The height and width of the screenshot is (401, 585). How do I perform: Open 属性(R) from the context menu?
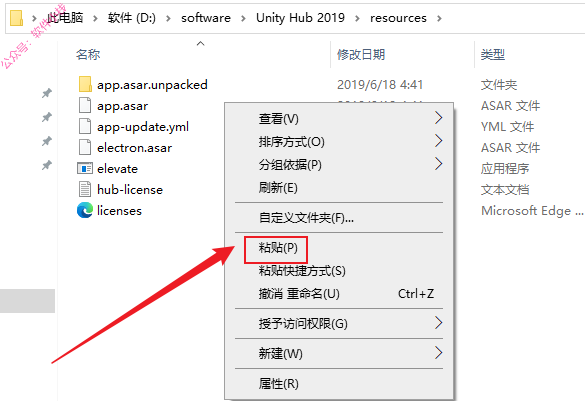tap(279, 383)
